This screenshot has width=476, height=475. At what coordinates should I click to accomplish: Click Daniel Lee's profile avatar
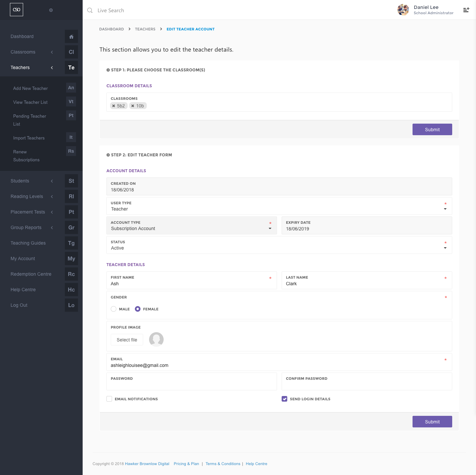click(403, 10)
